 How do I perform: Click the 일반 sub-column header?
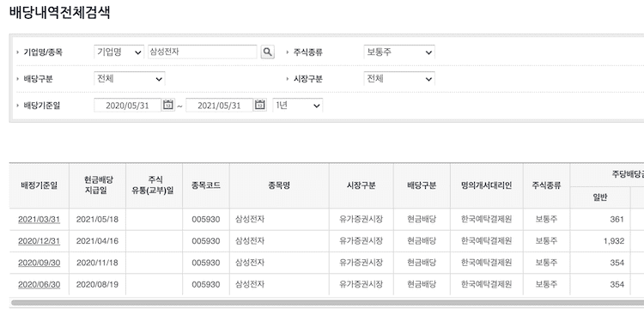(600, 197)
